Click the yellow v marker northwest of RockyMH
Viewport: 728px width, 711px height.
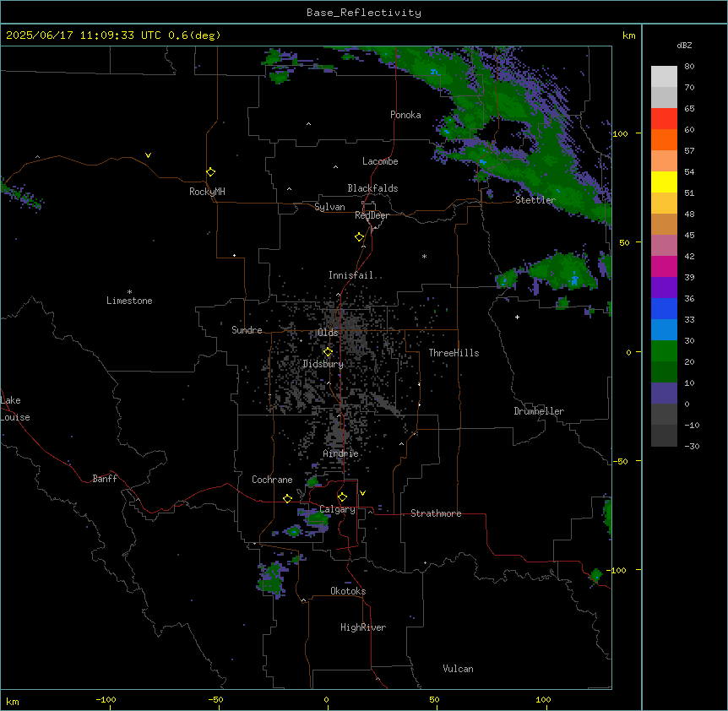[x=148, y=155]
